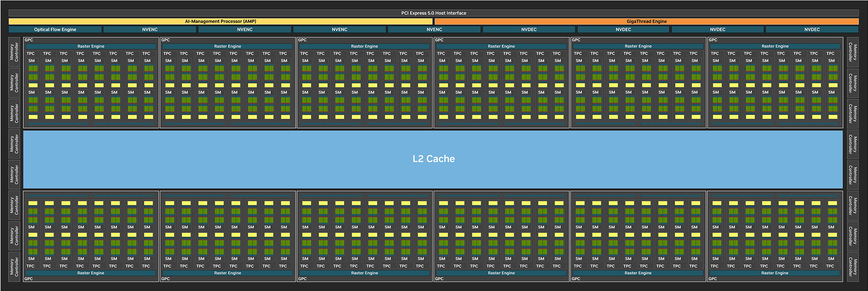Select the rightmost NVDEC block
The image size is (868, 291).
coord(812,30)
